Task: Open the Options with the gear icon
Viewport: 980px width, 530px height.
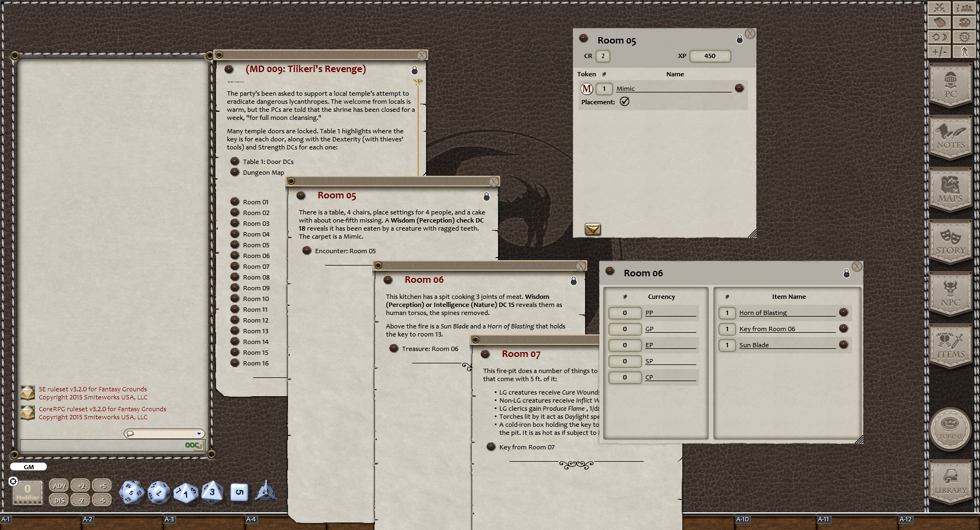Action: tap(964, 37)
